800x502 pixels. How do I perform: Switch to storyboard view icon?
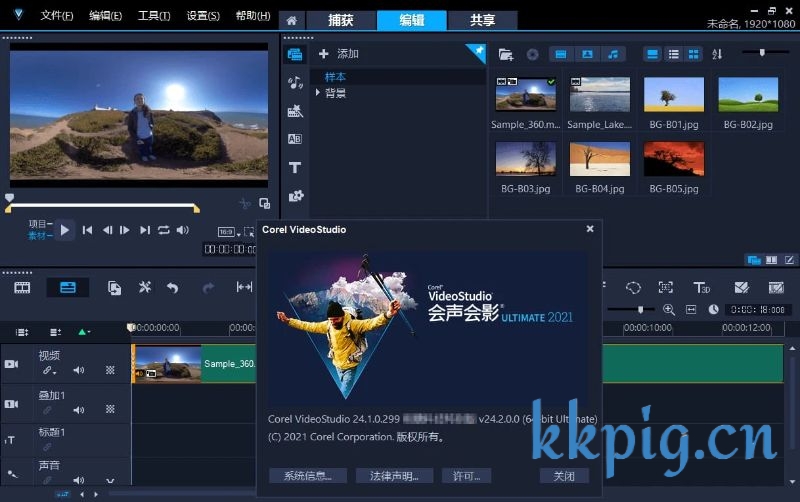22,288
